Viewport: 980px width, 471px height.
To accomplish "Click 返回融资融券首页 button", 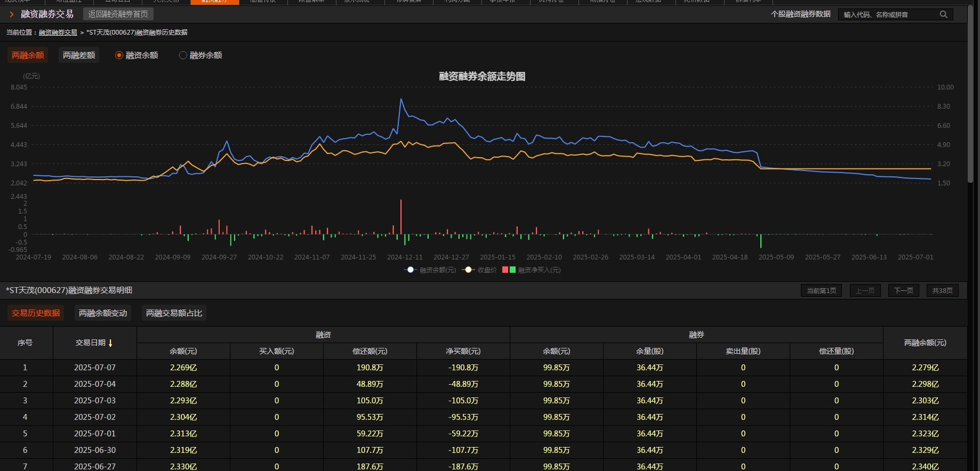I will pyautogui.click(x=118, y=14).
